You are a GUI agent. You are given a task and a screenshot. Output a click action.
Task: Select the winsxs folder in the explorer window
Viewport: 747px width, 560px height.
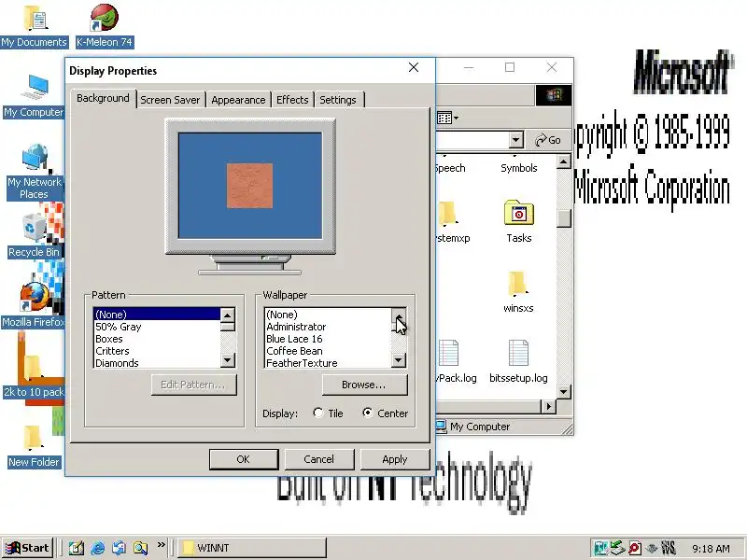[x=518, y=291]
